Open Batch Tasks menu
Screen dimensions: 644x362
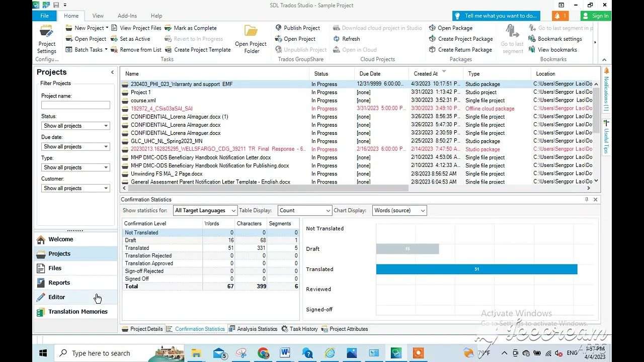tap(86, 50)
